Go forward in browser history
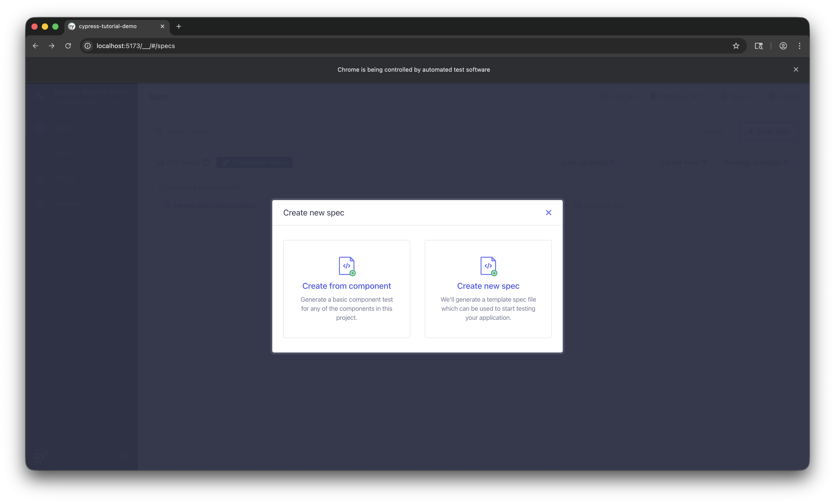 pos(52,46)
